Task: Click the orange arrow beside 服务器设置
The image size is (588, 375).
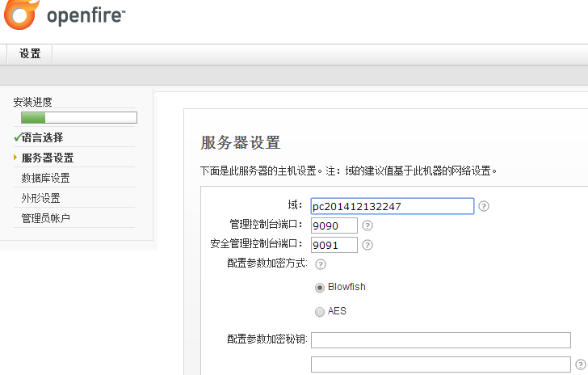Action: click(15, 158)
